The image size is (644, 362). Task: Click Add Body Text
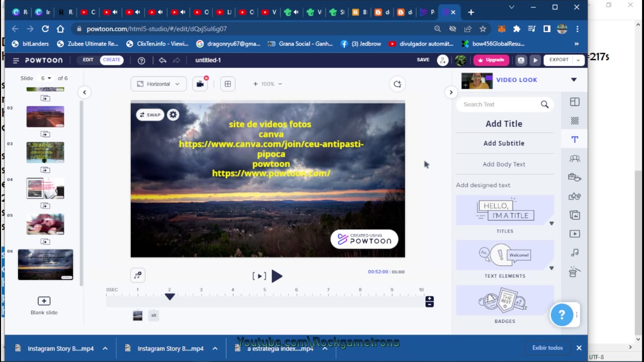click(504, 164)
